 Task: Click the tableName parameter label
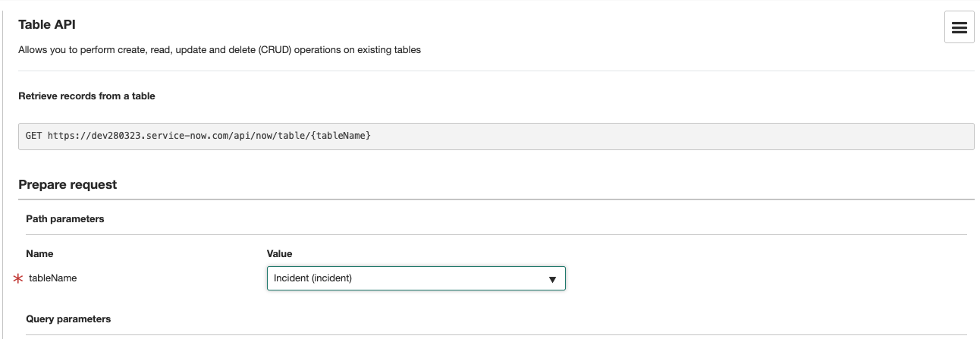52,278
